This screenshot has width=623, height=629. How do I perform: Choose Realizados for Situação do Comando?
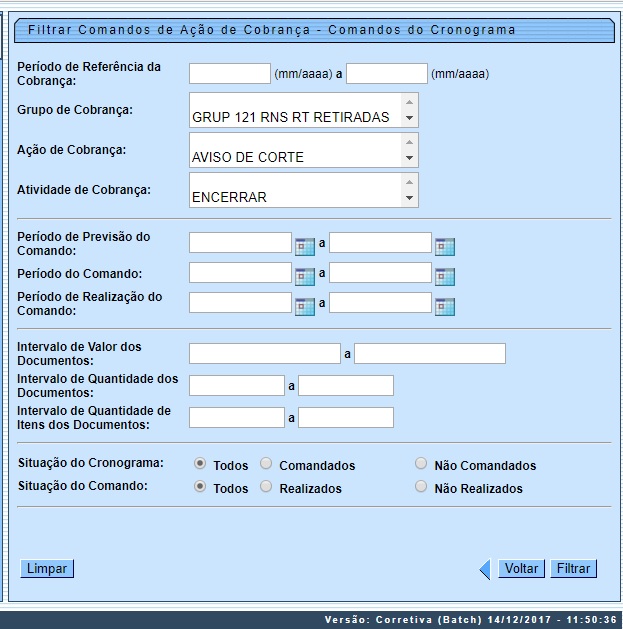click(266, 487)
